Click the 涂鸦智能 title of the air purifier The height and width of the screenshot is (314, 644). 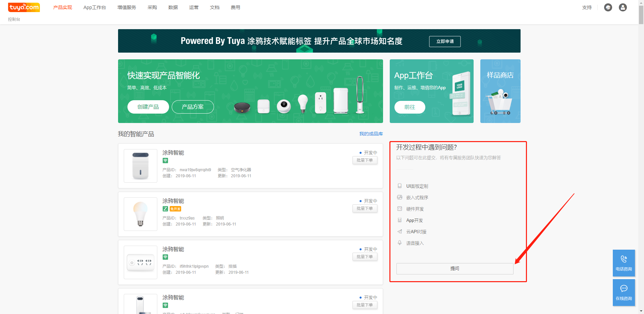coord(173,153)
